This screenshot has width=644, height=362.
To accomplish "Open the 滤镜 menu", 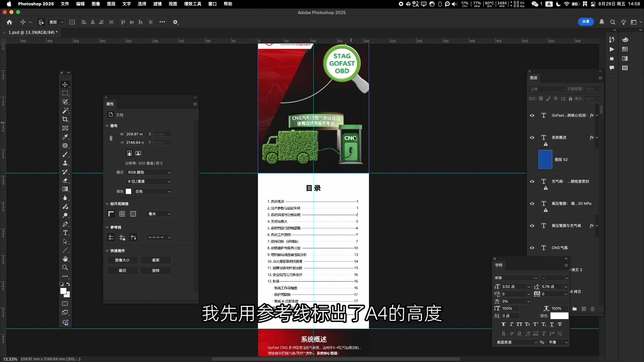I will (157, 4).
